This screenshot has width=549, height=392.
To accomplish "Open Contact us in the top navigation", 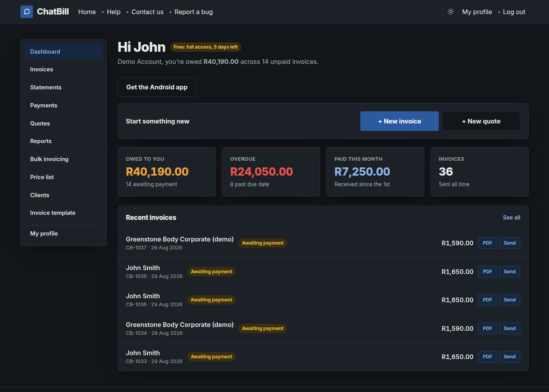I will point(147,12).
